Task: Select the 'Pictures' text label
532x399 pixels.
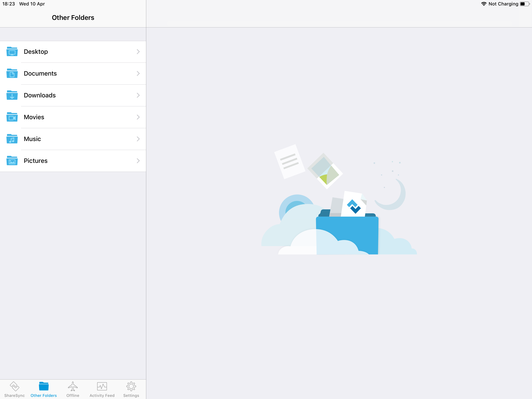Action: click(36, 161)
